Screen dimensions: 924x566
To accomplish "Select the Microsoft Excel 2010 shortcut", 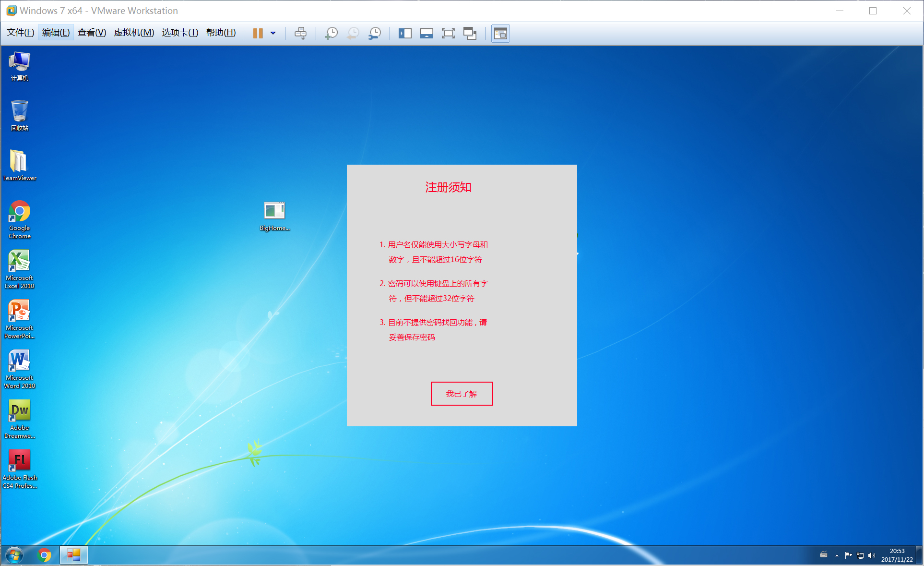I will 20,269.
